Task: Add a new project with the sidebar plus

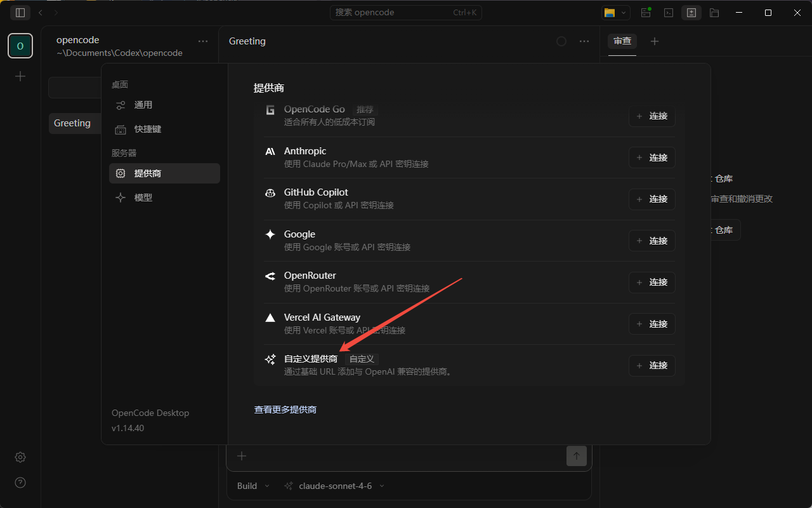Action: 20,76
